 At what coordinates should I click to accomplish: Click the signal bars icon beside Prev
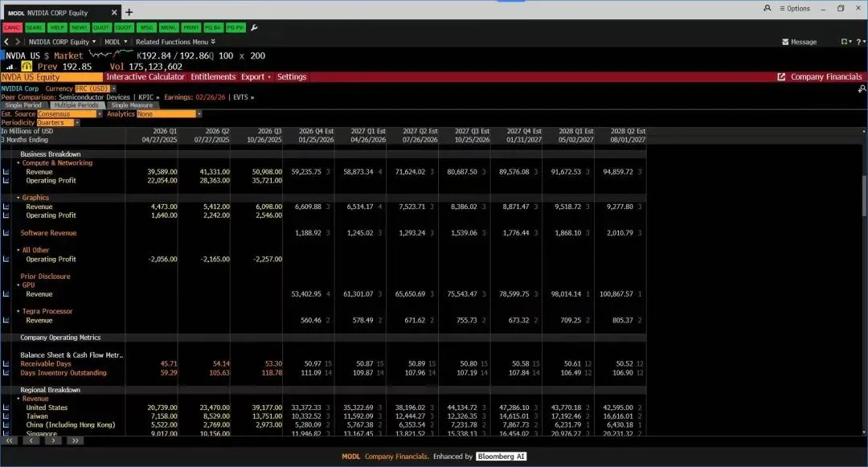click(10, 67)
